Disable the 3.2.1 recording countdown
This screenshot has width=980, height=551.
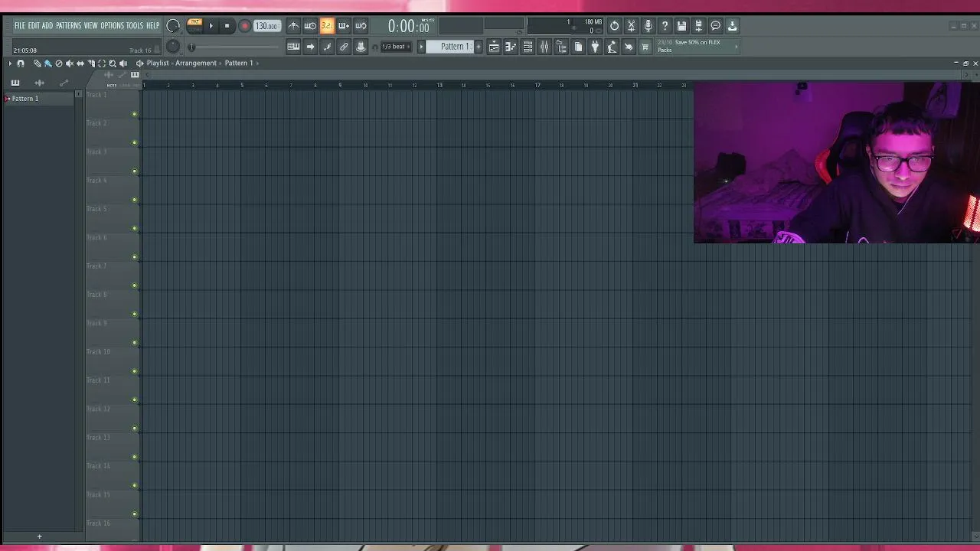[327, 26]
